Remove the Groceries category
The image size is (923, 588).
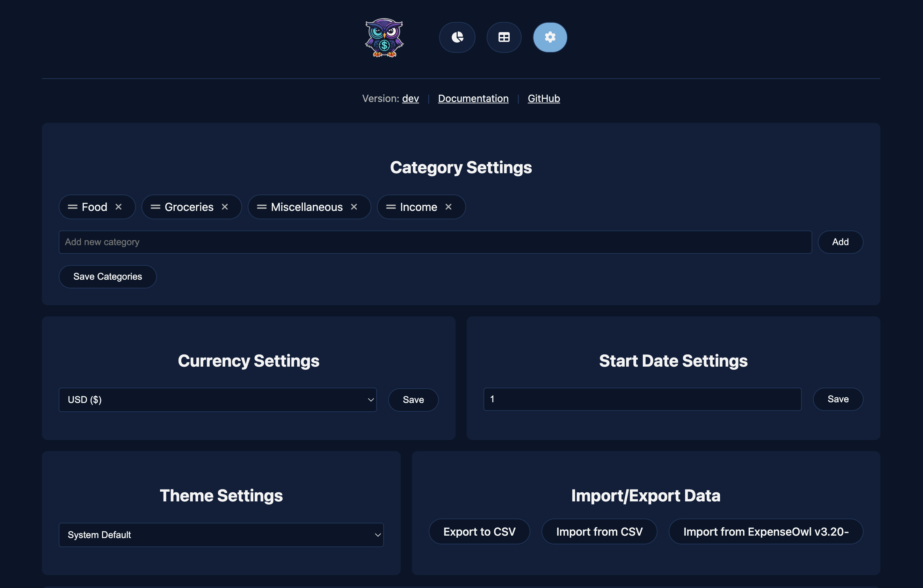[x=225, y=207]
